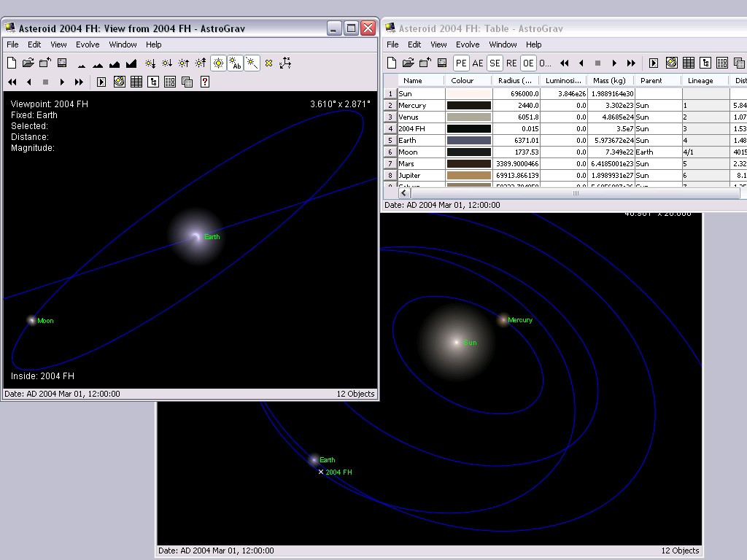The image size is (747, 560).
Task: Click Jupiter colour swatch in table
Action: click(469, 175)
